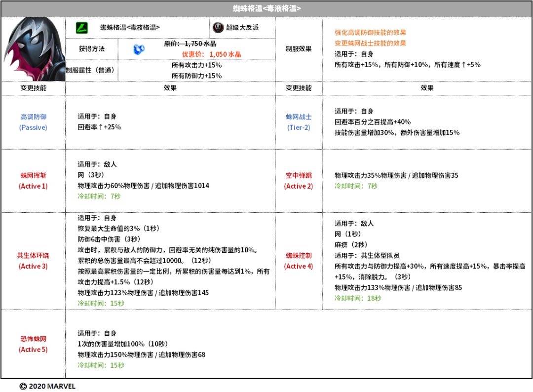
Task: Click the 所有防御力+15% stat line
Action: click(x=196, y=76)
